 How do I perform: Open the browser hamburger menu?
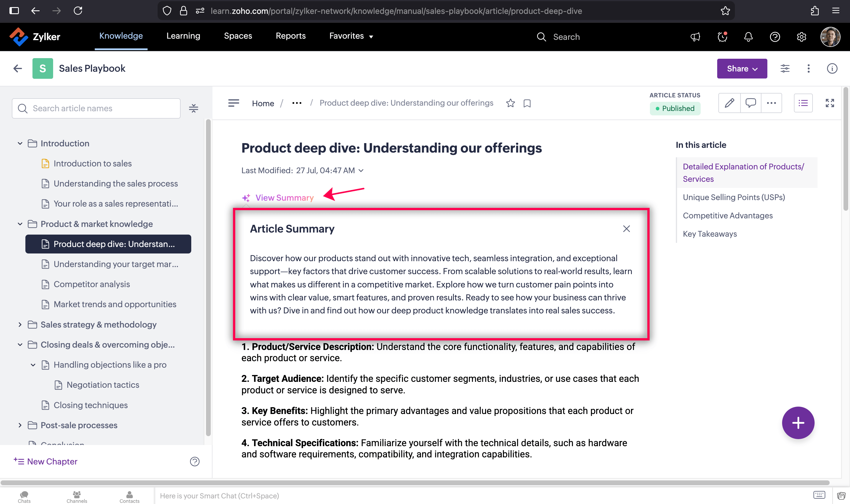[x=836, y=11]
